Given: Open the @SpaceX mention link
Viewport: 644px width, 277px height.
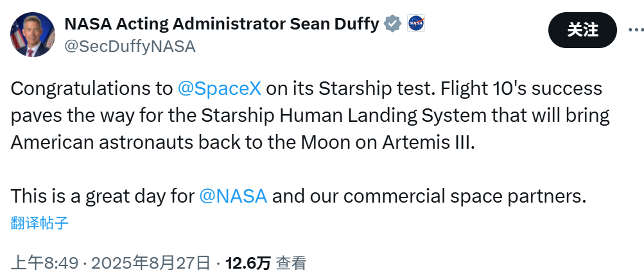Looking at the screenshot, I should [x=219, y=88].
